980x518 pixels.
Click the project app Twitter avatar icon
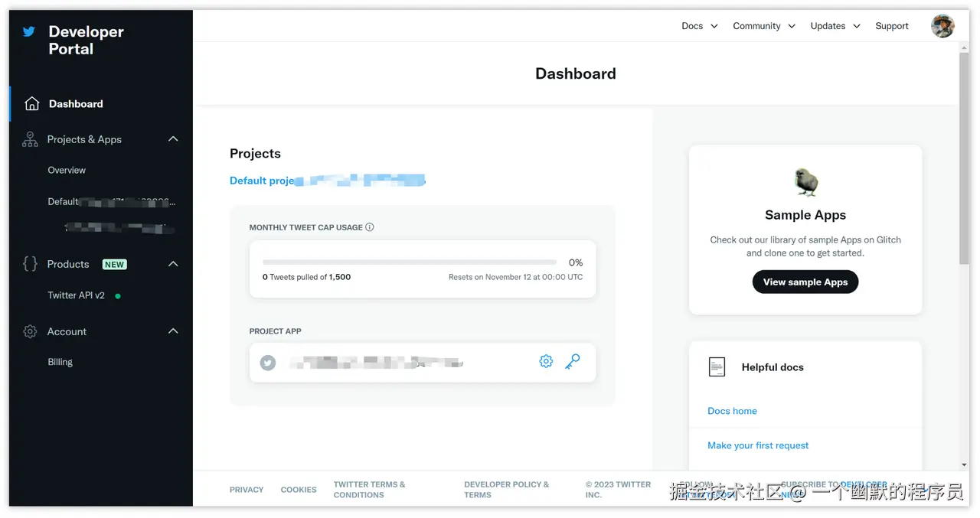(x=268, y=363)
